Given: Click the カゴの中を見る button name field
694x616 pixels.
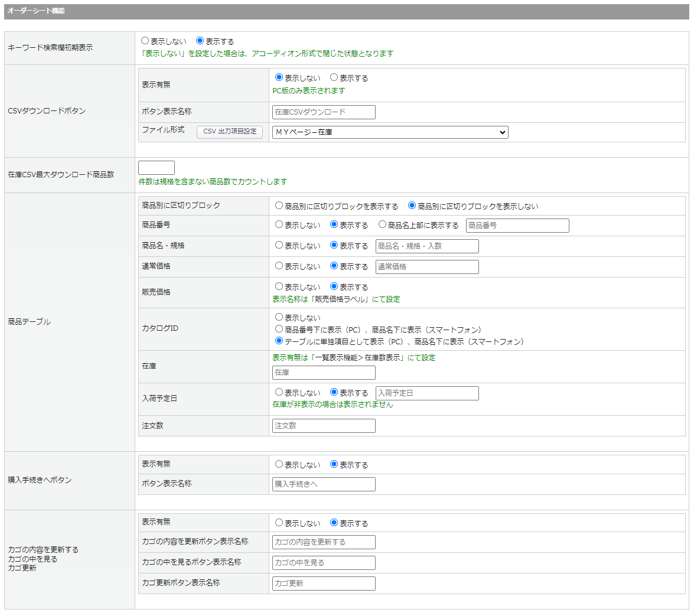Looking at the screenshot, I should coord(324,563).
